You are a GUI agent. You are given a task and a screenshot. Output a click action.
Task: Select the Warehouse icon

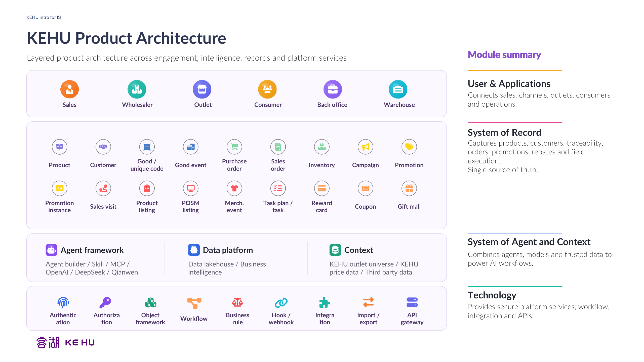click(398, 89)
